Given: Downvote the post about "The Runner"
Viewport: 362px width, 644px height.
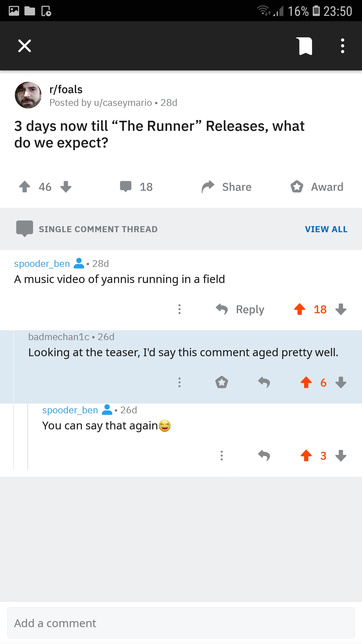Looking at the screenshot, I should pyautogui.click(x=66, y=187).
